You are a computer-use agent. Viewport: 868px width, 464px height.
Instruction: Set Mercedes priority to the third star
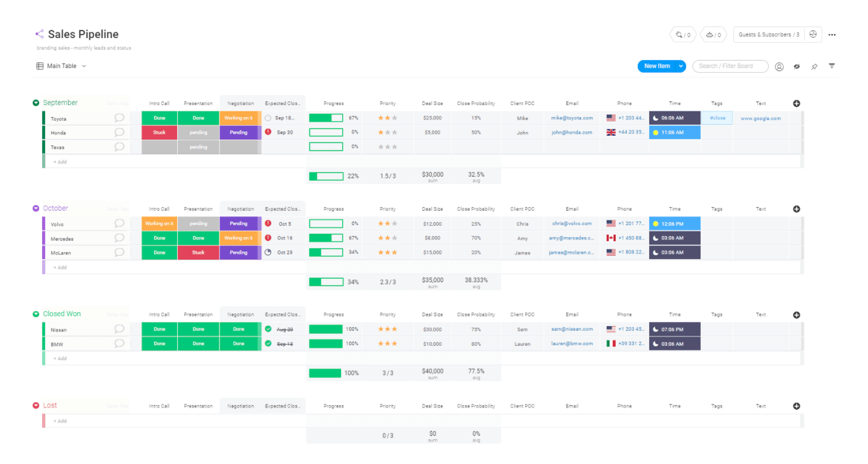395,238
